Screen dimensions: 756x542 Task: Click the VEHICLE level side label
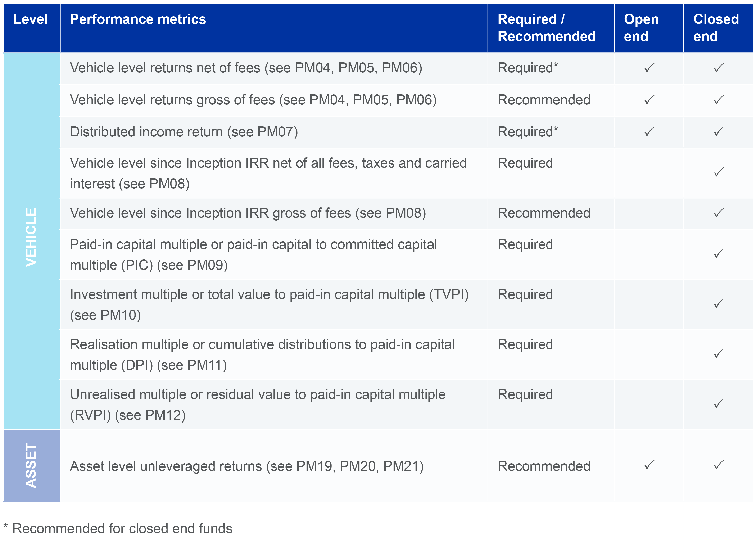[x=31, y=237]
